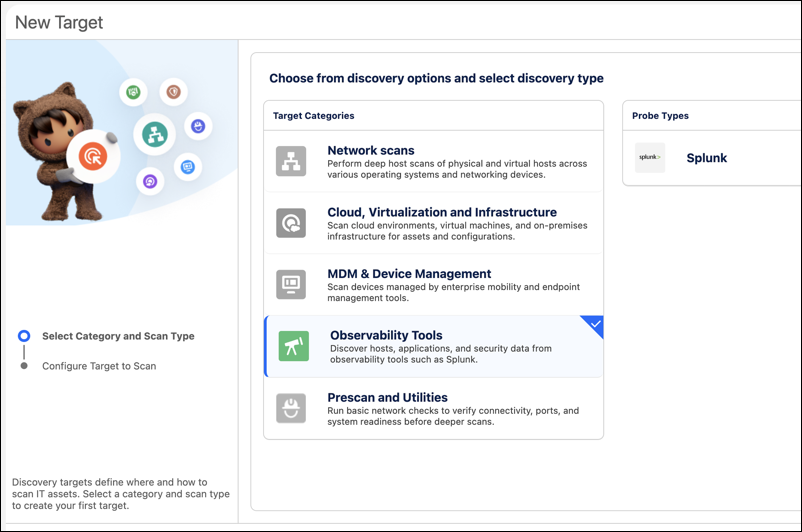Viewport: 802px width, 532px height.
Task: Click the 'Scan devices managed by enterprise' description
Action: pyautogui.click(x=454, y=292)
